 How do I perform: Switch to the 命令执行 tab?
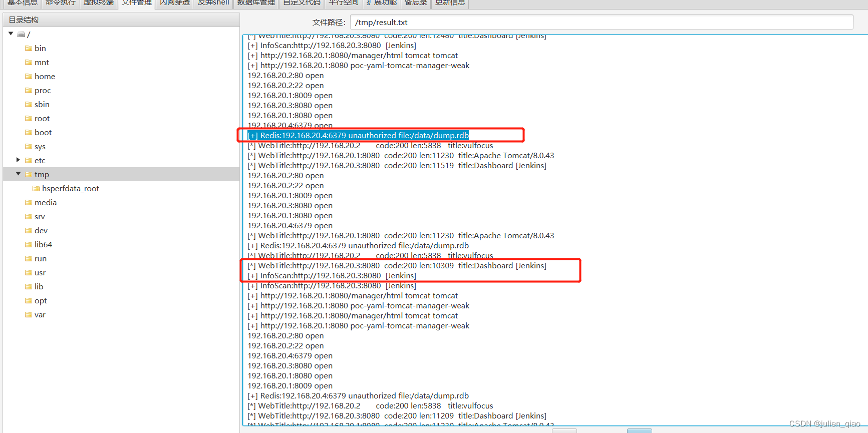click(x=61, y=3)
